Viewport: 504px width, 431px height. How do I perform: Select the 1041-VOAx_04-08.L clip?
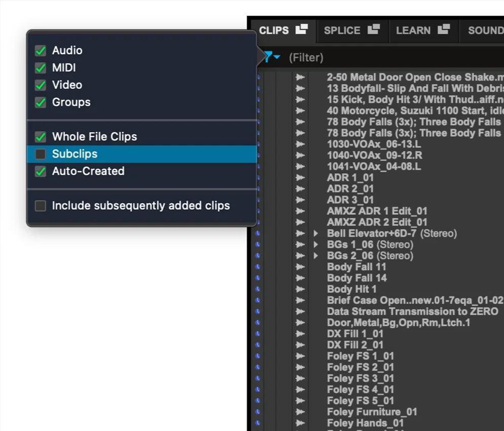[x=374, y=166]
